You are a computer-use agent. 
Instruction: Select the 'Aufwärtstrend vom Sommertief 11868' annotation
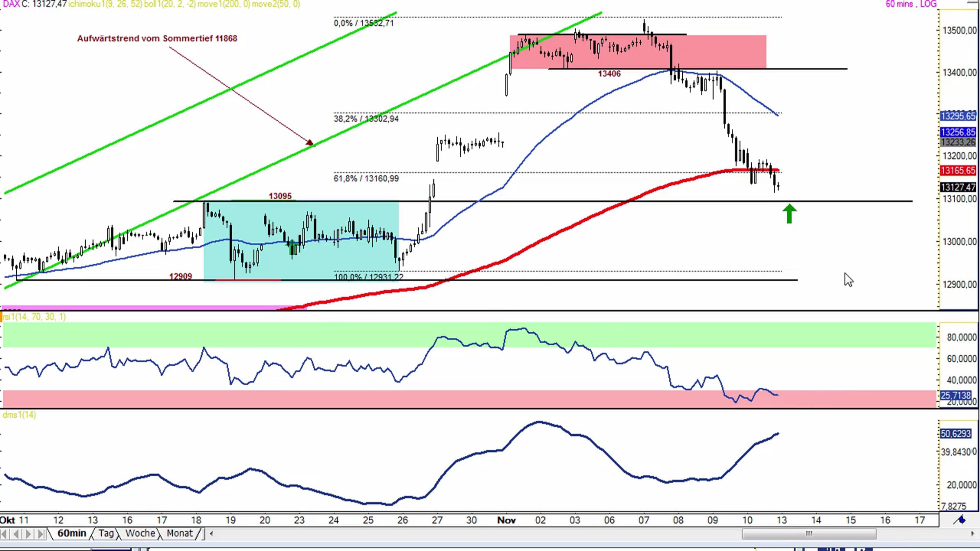[157, 38]
